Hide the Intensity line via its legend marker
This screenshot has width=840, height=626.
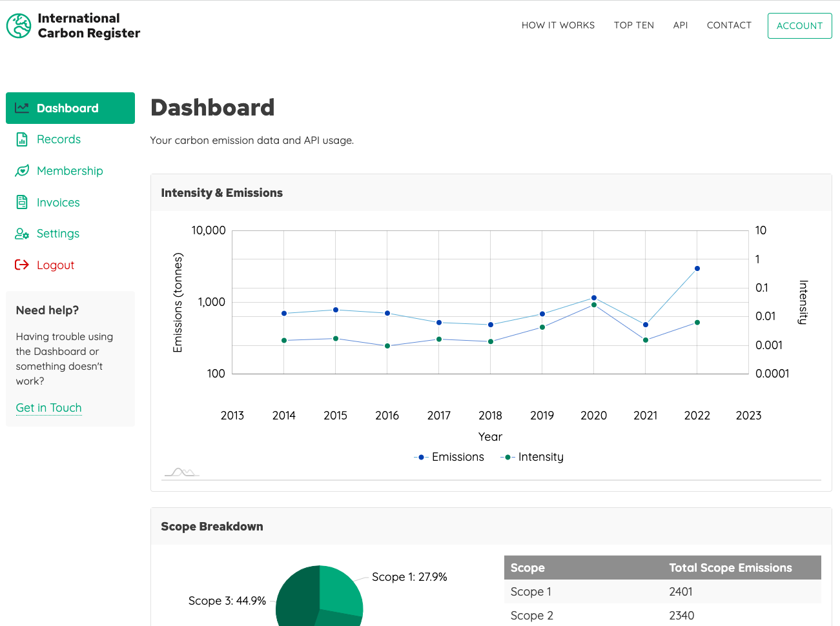point(506,457)
